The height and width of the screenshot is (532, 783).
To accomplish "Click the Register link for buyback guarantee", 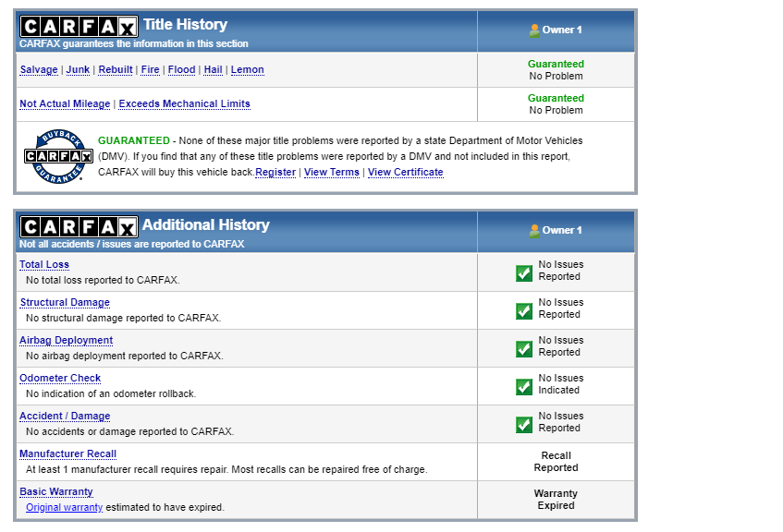I will (275, 172).
